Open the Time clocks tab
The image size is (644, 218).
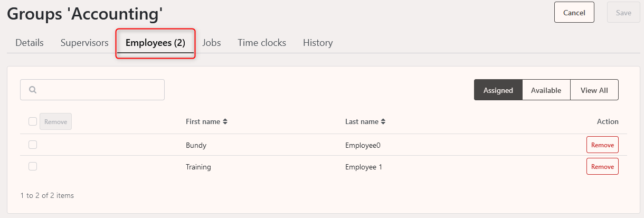[262, 43]
